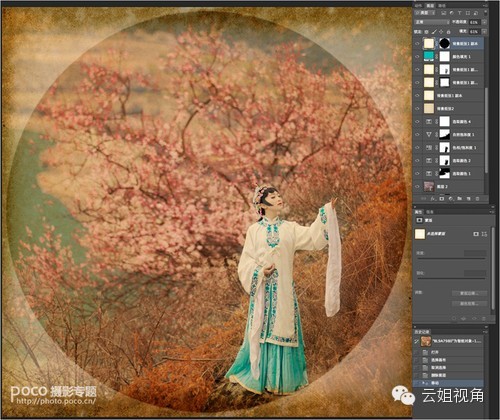Viewport: 500px width, 420px height.
Task: Hide the 图层 2 photo layer
Action: click(417, 187)
